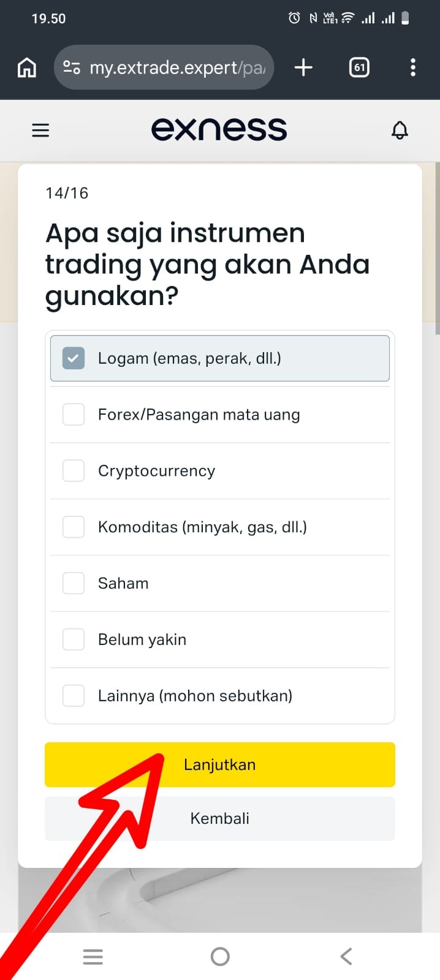The image size is (440, 980).
Task: Select the Cryptocurrency checkbox
Action: click(x=74, y=471)
